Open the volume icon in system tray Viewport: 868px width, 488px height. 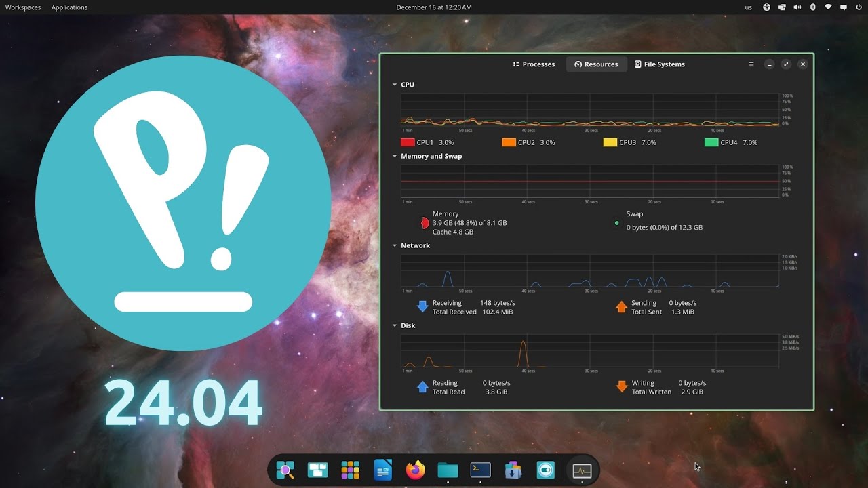(x=797, y=7)
